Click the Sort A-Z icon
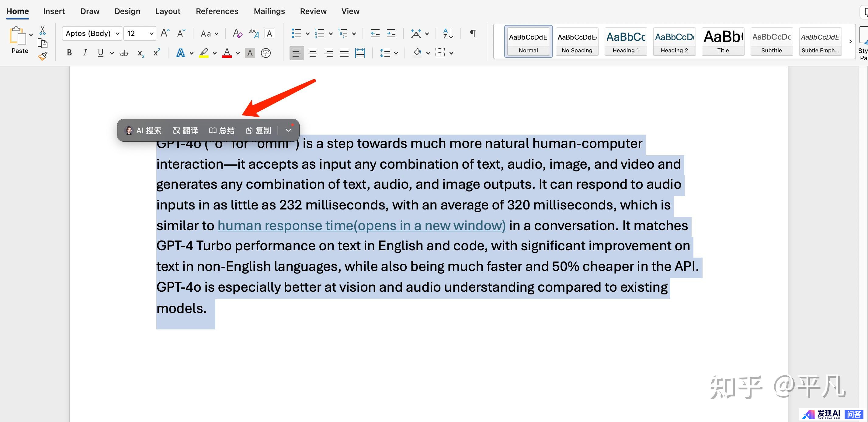This screenshot has width=868, height=422. [x=448, y=33]
